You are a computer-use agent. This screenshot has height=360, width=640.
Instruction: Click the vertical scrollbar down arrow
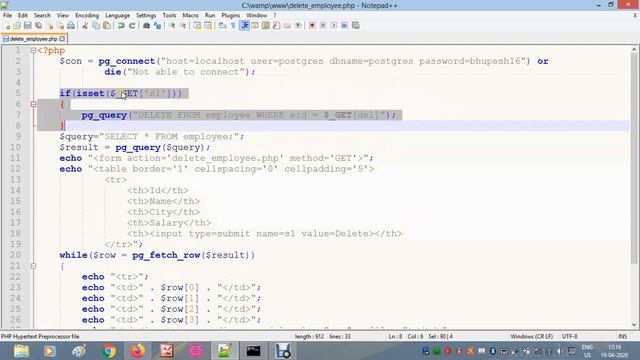(x=634, y=325)
